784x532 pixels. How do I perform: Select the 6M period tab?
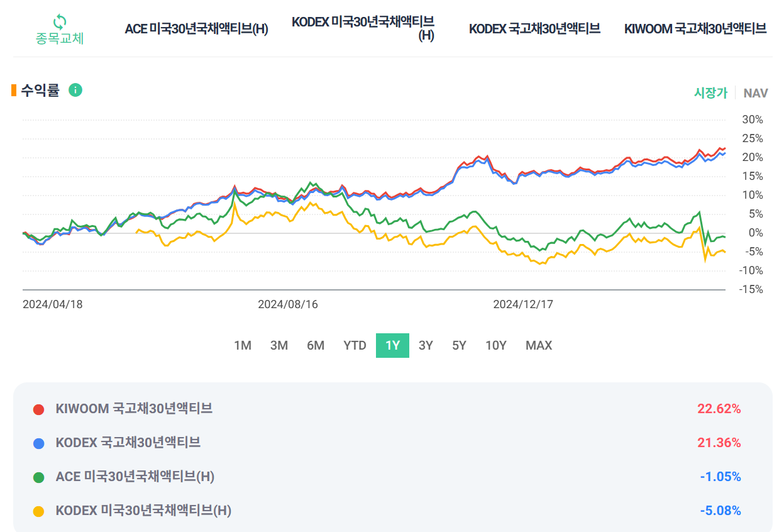tap(316, 345)
